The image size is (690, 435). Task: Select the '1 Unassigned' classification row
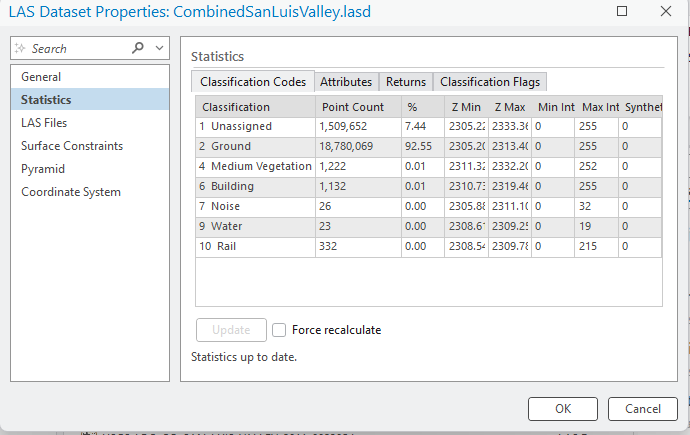[x=429, y=127]
